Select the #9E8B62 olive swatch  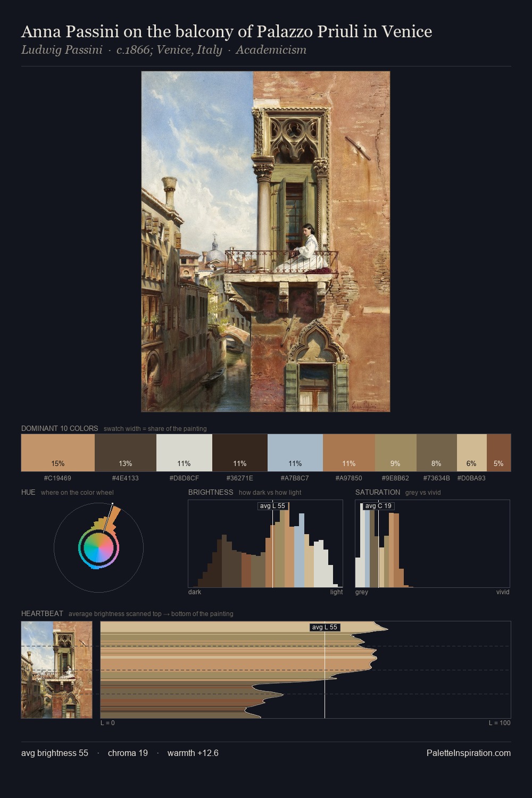tap(396, 453)
